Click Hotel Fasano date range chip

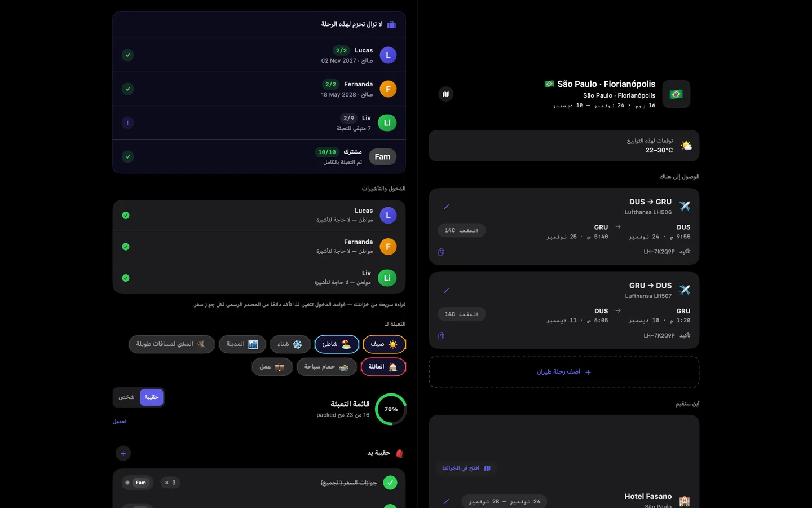pyautogui.click(x=505, y=501)
